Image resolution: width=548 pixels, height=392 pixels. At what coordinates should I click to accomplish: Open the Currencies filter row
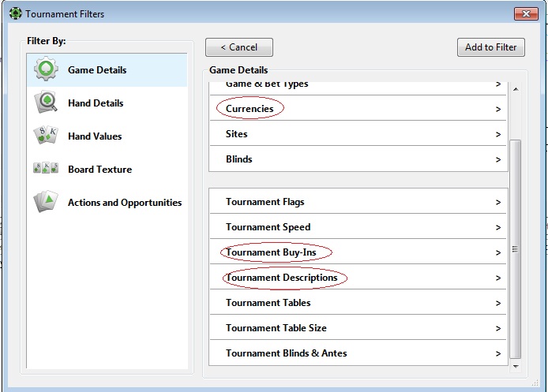click(x=358, y=109)
